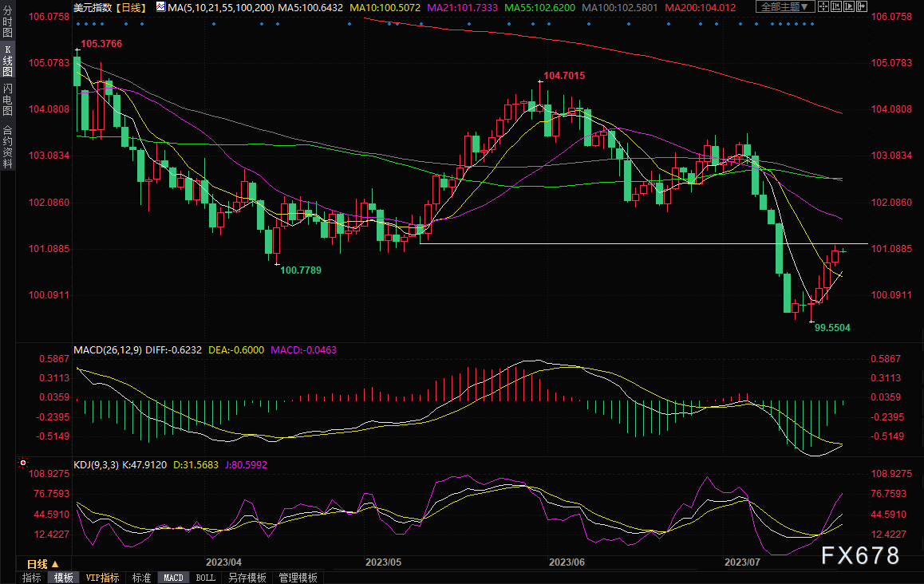Screen dimensions: 924x584
Task: Choose the MACD template
Action: 173,578
